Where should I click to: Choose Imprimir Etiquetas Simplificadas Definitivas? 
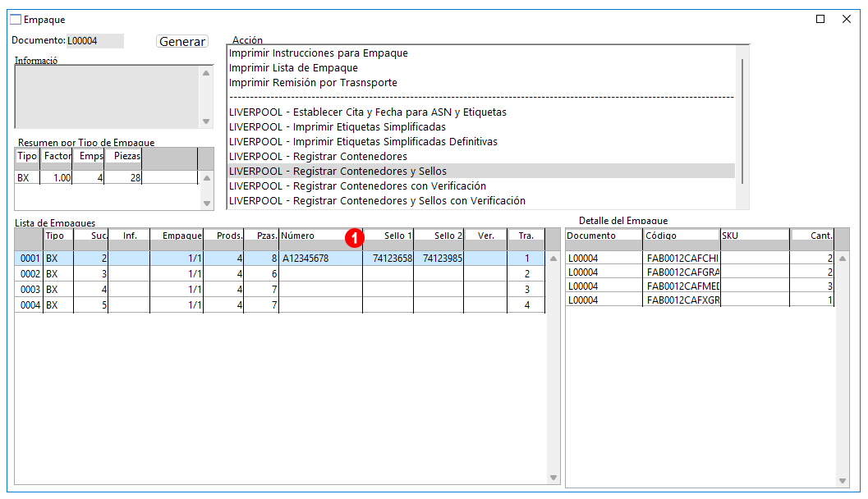363,142
